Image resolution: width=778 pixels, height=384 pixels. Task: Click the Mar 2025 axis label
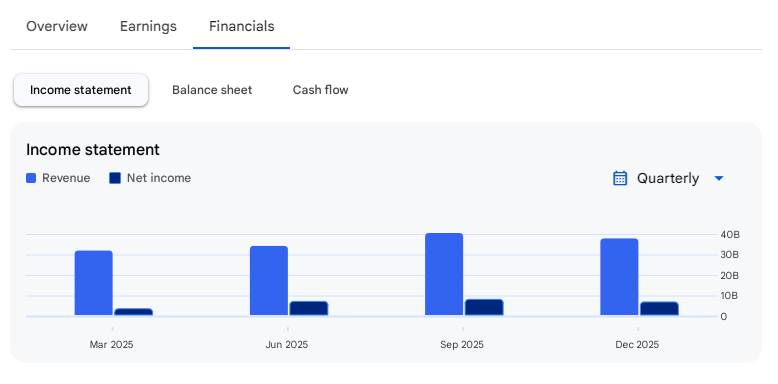click(112, 344)
